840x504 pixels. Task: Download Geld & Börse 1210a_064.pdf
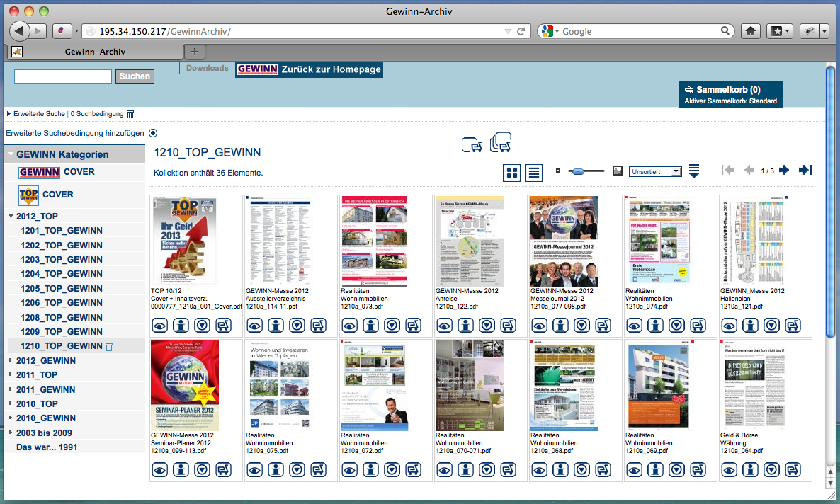point(771,470)
